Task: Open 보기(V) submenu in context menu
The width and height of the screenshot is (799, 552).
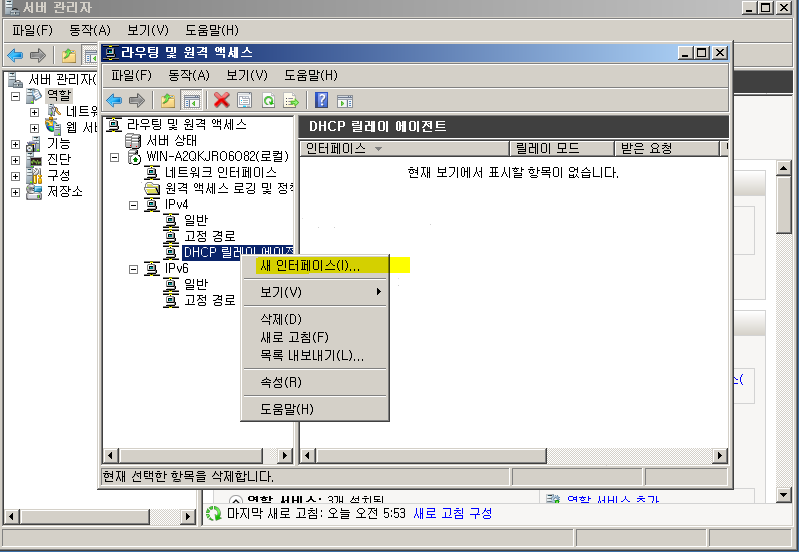Action: click(314, 292)
